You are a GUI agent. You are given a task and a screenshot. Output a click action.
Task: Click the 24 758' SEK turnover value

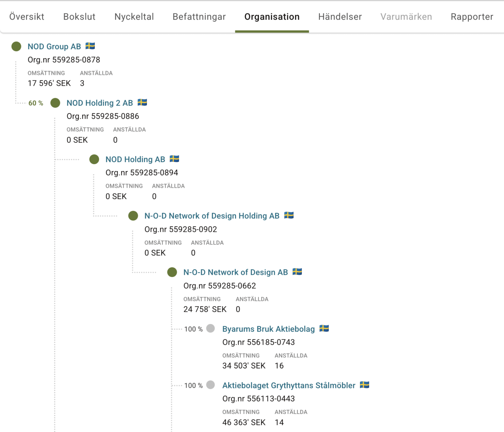coord(205,309)
